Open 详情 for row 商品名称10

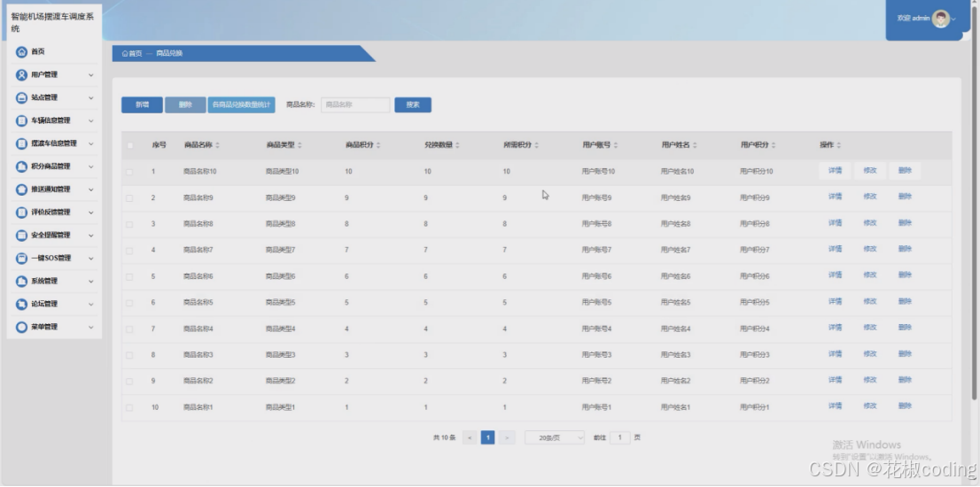[835, 170]
